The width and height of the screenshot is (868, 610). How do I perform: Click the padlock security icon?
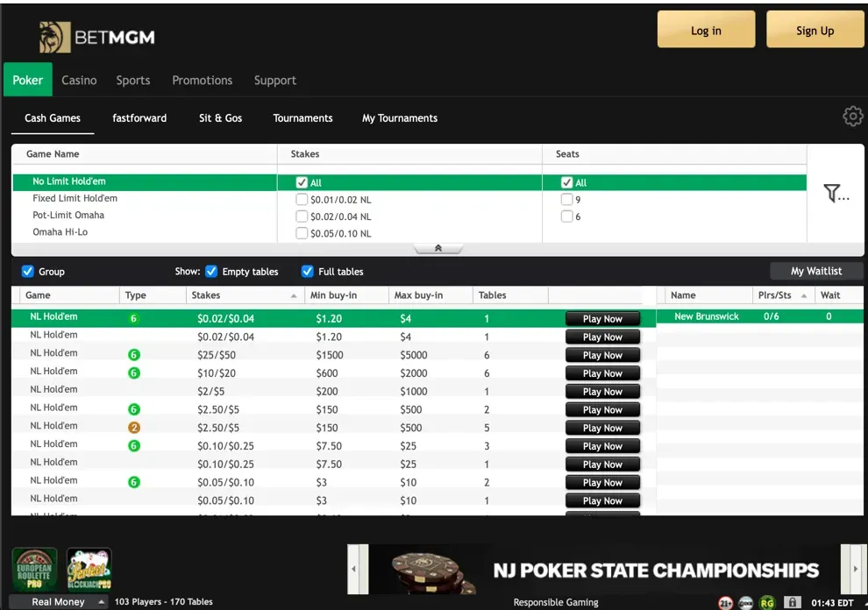(x=792, y=602)
